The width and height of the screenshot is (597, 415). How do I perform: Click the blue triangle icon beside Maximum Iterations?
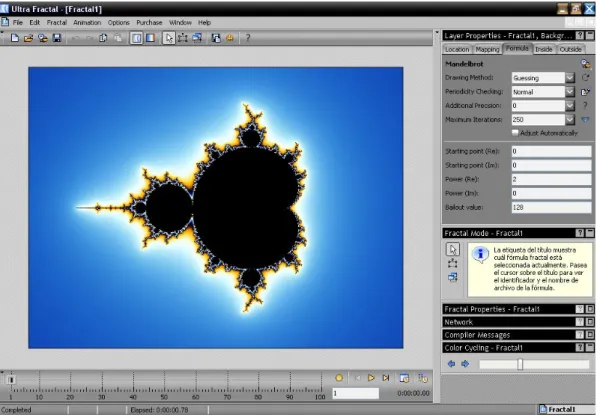click(585, 120)
